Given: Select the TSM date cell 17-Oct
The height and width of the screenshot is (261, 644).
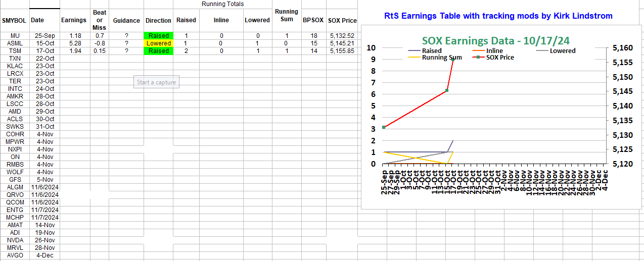Looking at the screenshot, I should [45, 51].
